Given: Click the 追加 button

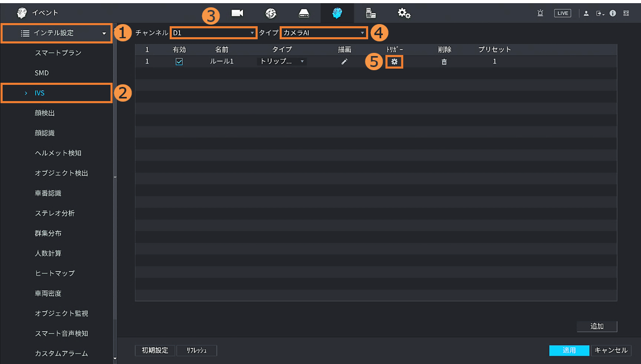Looking at the screenshot, I should 596,326.
